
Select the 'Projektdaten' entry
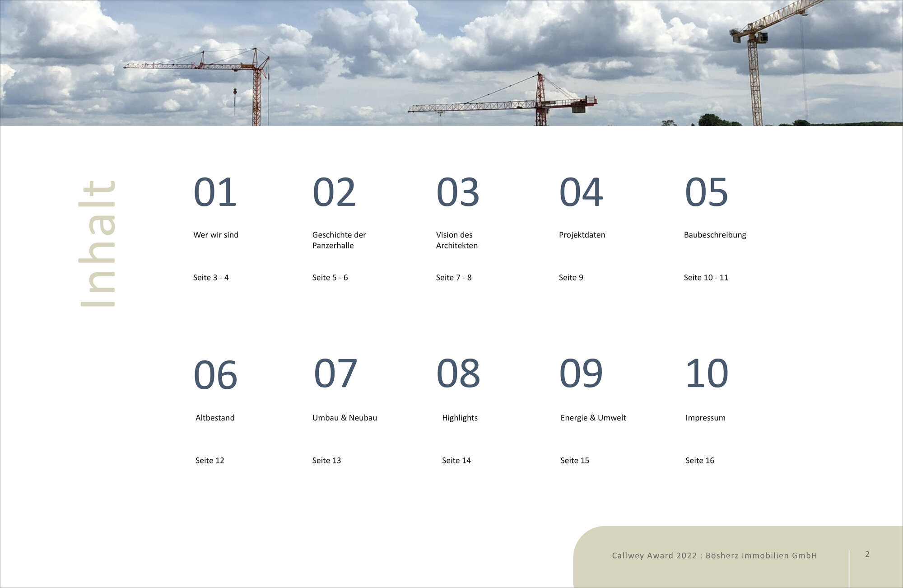tap(582, 235)
